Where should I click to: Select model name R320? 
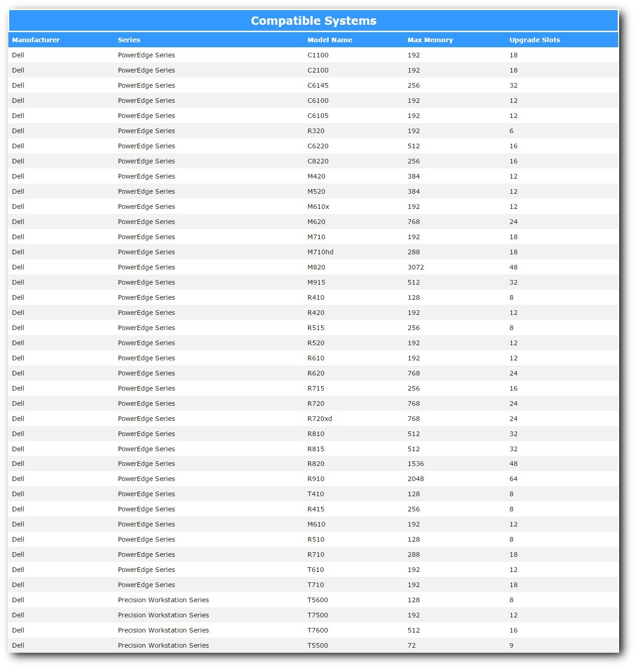tap(316, 131)
